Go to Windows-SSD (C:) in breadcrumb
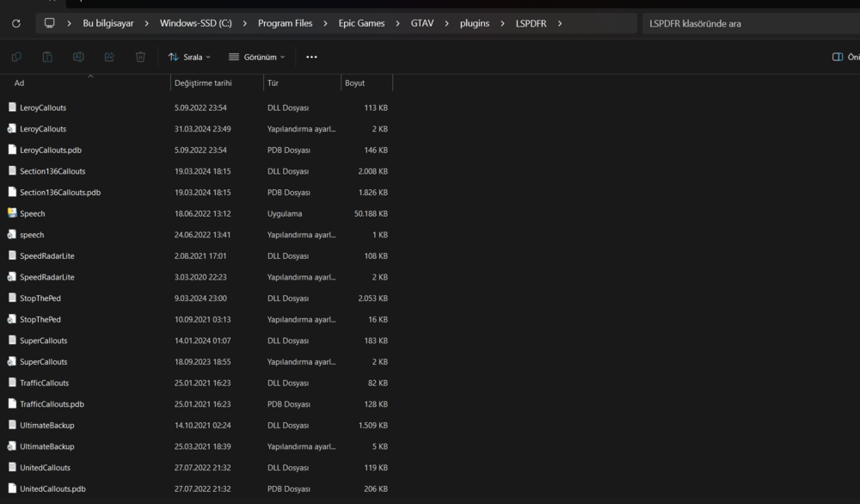The width and height of the screenshot is (860, 504). point(196,23)
